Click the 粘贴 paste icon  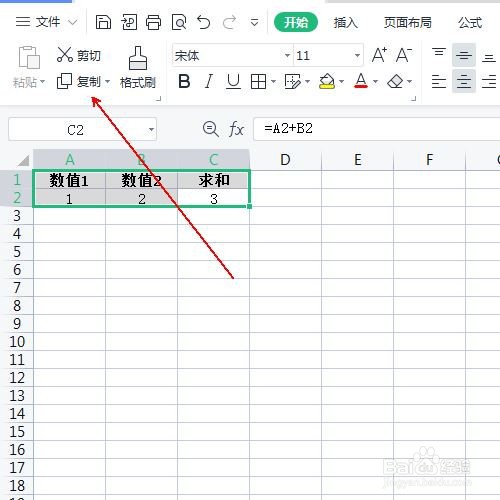(29, 58)
